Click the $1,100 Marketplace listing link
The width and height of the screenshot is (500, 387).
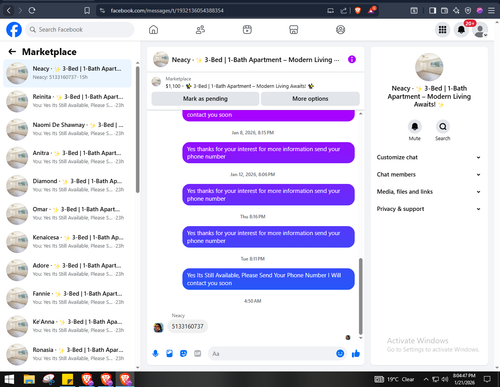click(240, 86)
